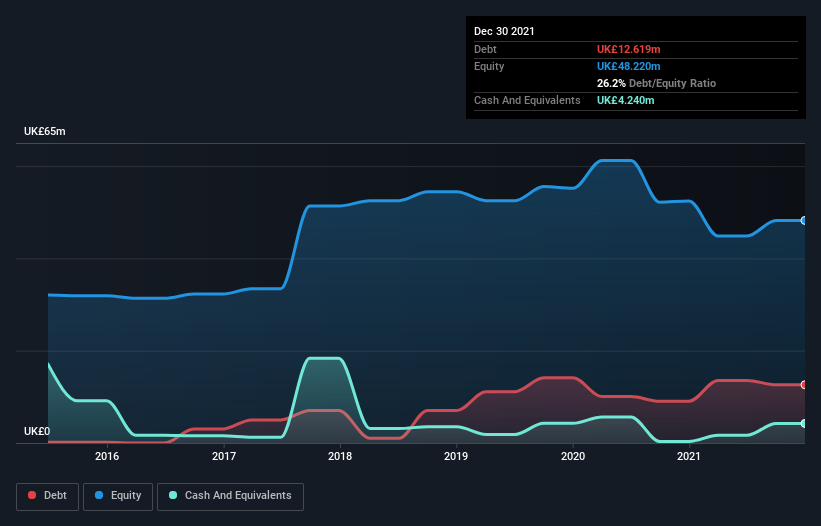Click the tooltip Cash And Equivalents label
Screen dimensions: 821x526
527,100
